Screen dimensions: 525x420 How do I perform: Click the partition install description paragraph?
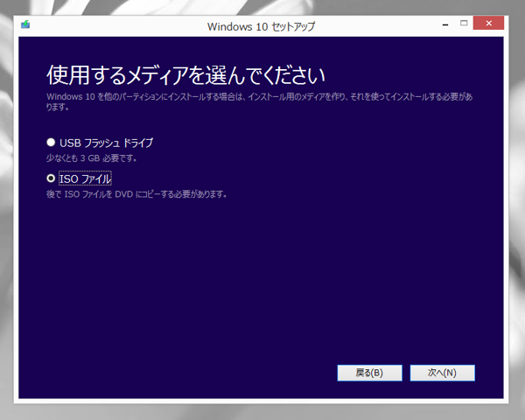pos(260,101)
